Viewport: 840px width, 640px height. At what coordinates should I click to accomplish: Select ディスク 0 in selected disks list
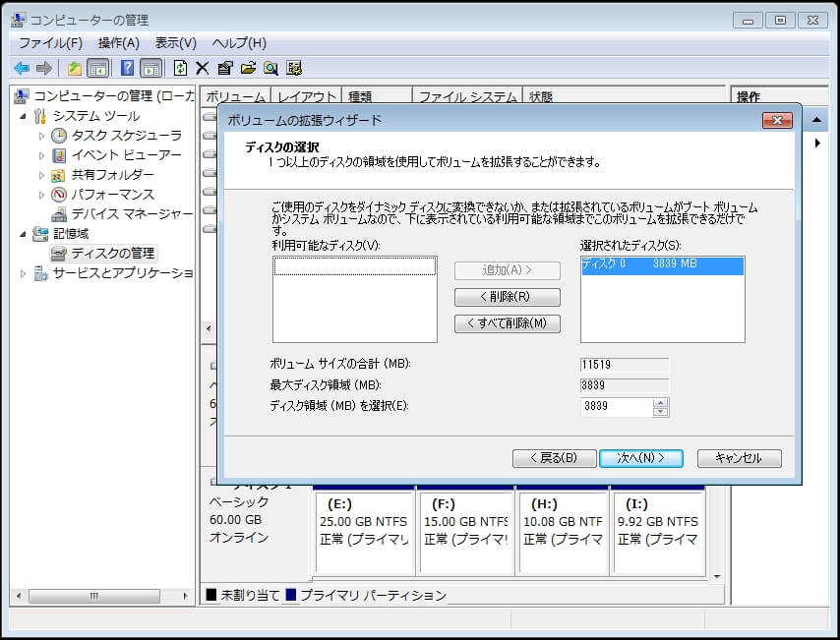pos(661,265)
